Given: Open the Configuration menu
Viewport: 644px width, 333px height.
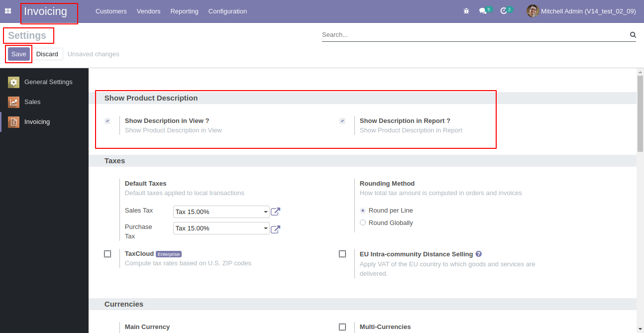Looking at the screenshot, I should [x=227, y=11].
